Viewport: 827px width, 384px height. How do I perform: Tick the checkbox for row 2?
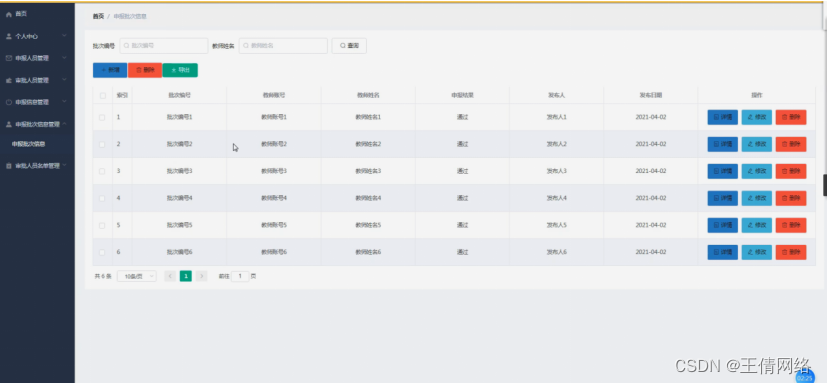tap(102, 144)
